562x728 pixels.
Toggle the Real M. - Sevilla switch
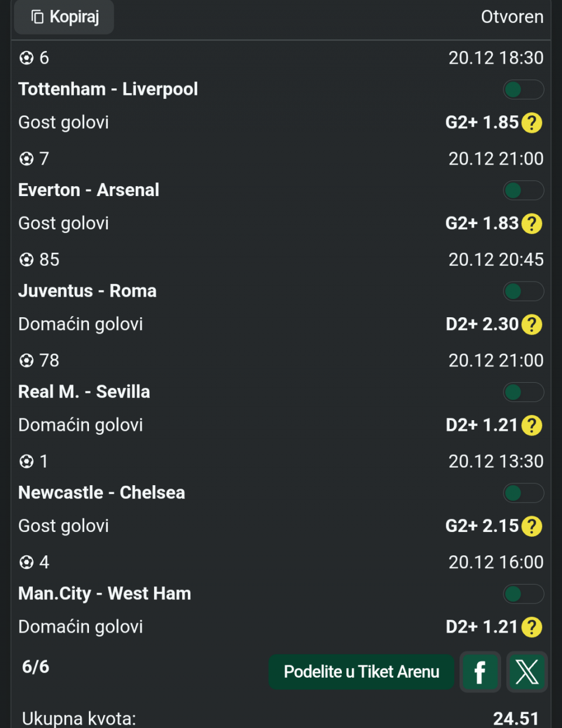pyautogui.click(x=523, y=392)
